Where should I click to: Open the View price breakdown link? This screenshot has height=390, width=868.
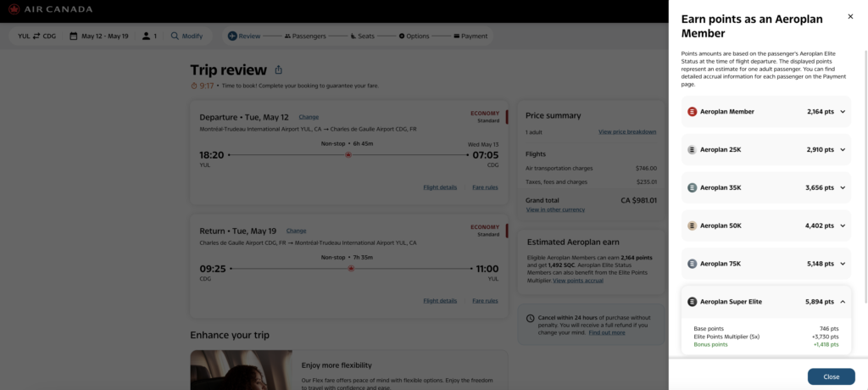pos(627,132)
